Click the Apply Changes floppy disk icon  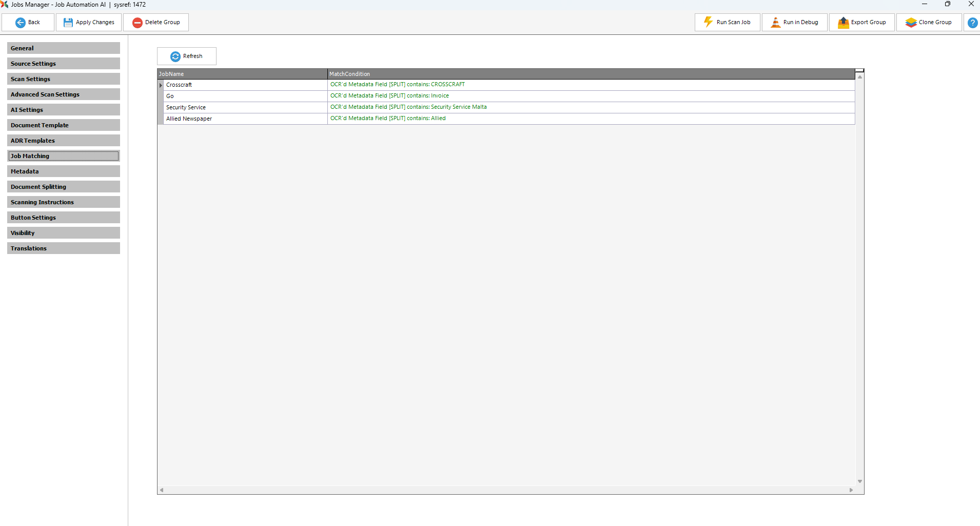(x=68, y=23)
